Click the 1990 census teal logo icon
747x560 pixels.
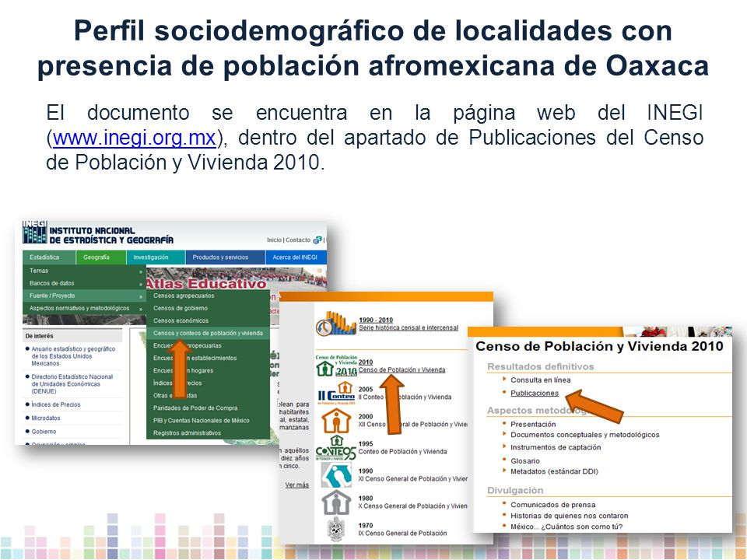tap(336, 474)
